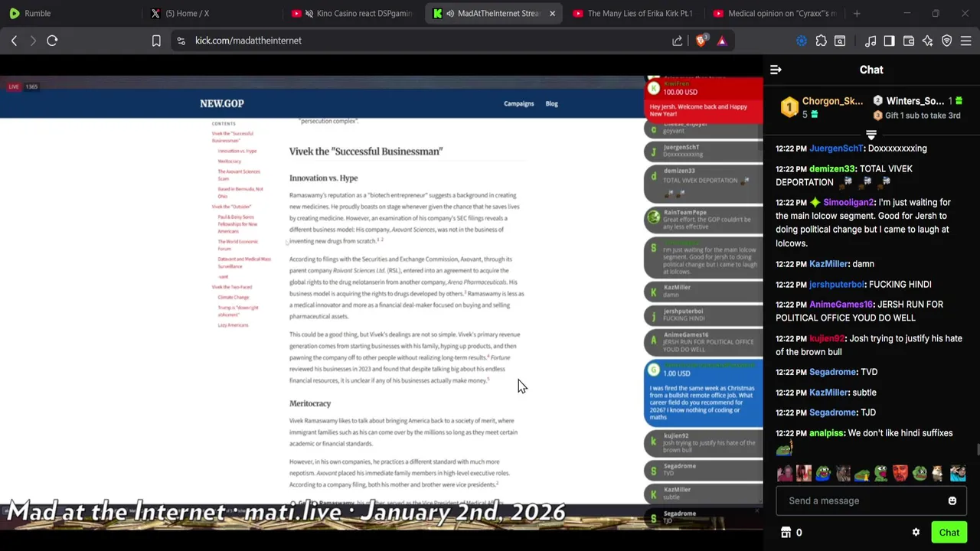Collapse the Kick chat panel with the arrow icon
Image resolution: width=980 pixels, height=551 pixels.
tap(776, 70)
